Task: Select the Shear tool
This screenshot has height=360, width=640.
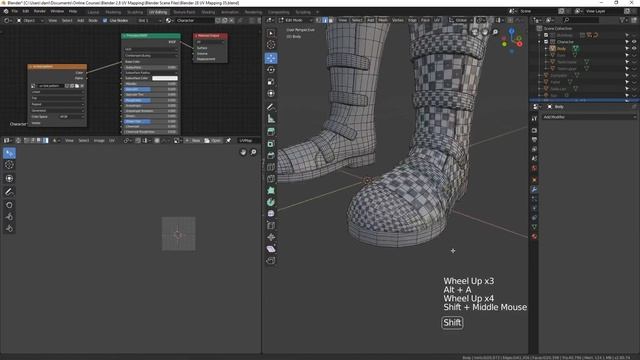Action: click(x=271, y=249)
